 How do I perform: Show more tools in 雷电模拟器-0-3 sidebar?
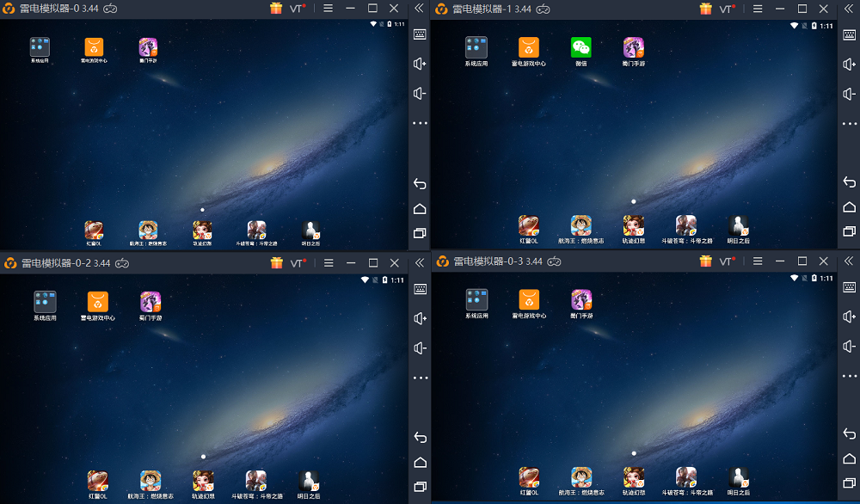pos(849,376)
